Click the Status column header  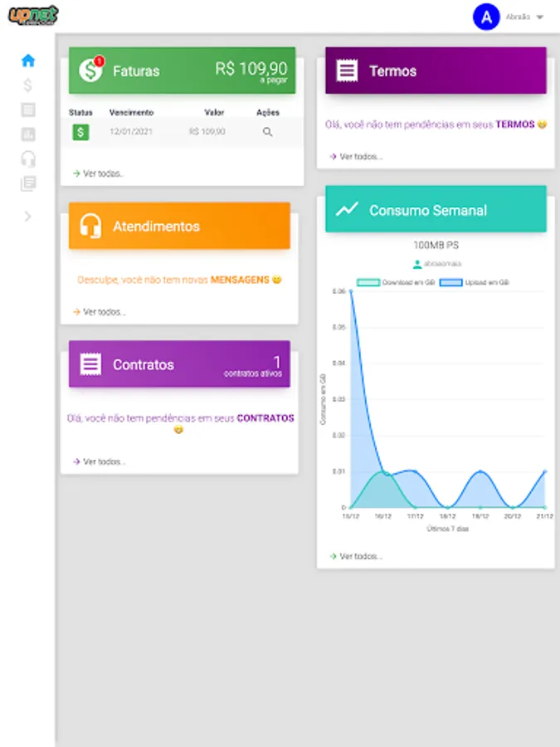pyautogui.click(x=80, y=112)
